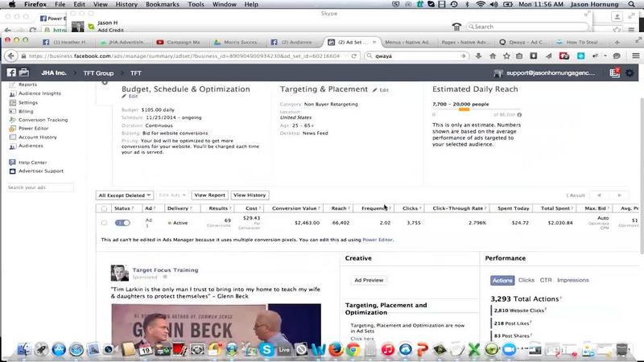Open the support account dropdown in header

(544, 73)
